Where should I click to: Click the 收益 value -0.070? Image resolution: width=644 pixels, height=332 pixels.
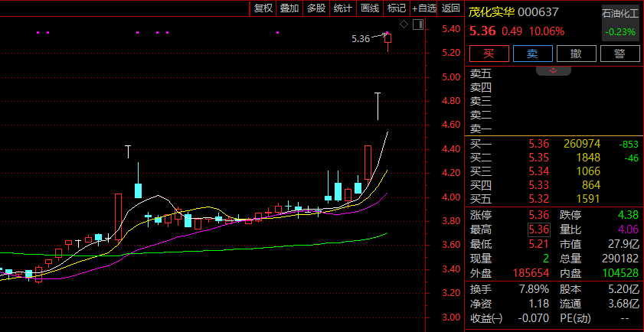pyautogui.click(x=534, y=318)
